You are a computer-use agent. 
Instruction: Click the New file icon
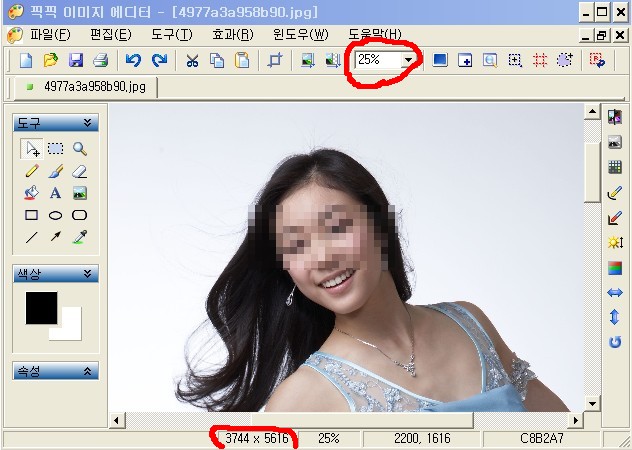point(26,60)
